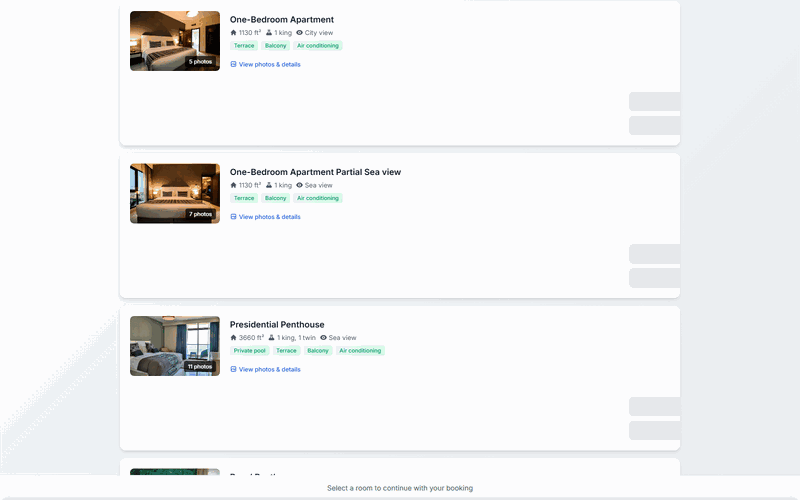
Task: Open One-Bedroom Apartment Partial Sea view thumbnail
Action: pos(175,193)
